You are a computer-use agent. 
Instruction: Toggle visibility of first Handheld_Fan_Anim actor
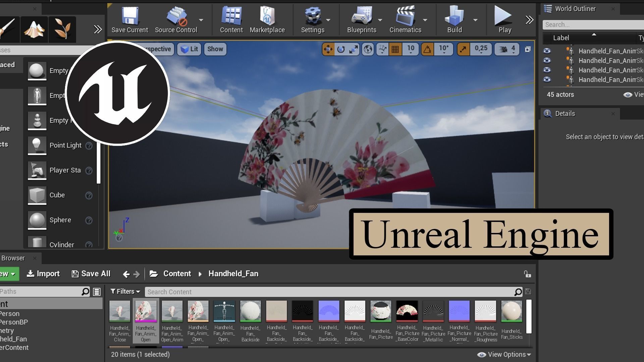point(547,51)
